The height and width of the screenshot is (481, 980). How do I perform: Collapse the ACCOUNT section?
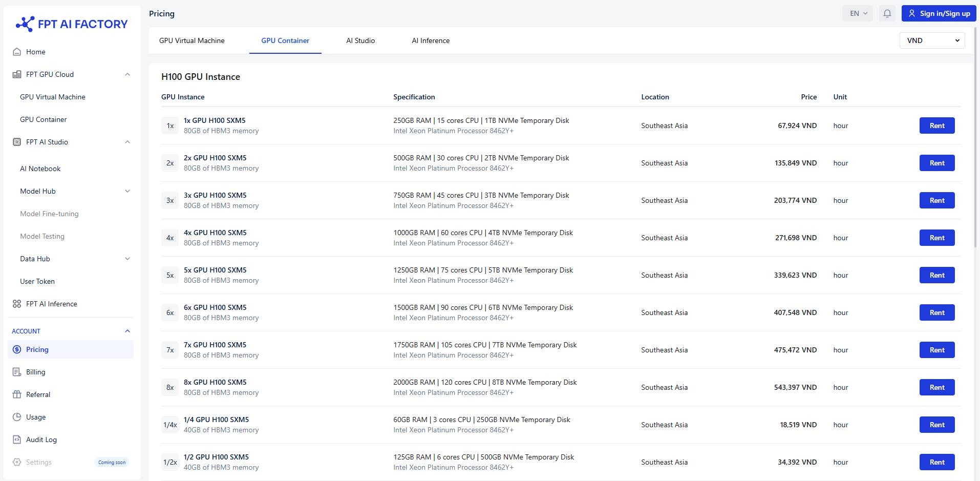click(x=127, y=331)
